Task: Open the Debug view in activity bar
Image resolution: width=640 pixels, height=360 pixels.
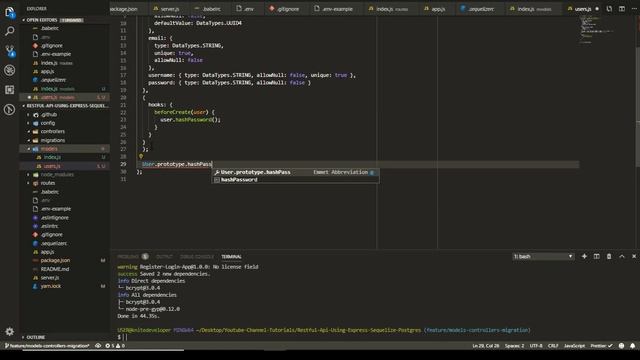Action: pyautogui.click(x=9, y=70)
